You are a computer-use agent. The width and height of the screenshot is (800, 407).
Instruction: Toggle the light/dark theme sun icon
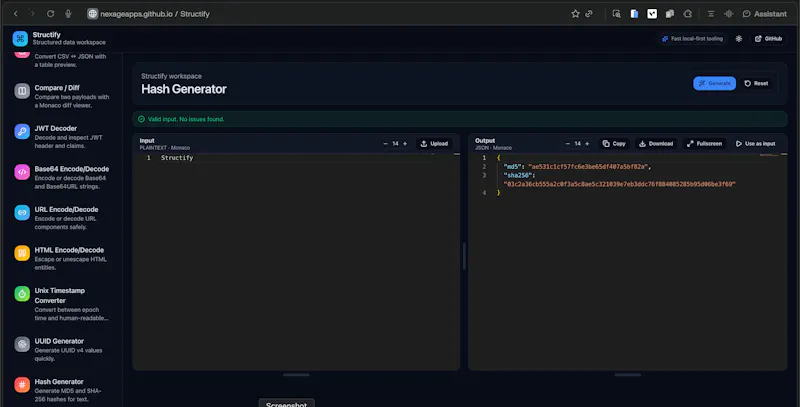pyautogui.click(x=738, y=39)
